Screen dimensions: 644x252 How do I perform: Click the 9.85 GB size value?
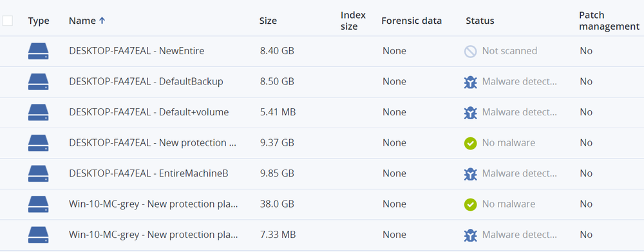click(277, 173)
